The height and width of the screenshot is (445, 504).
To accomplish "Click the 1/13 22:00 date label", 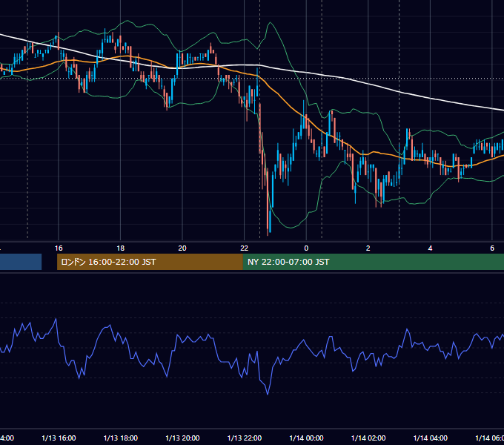I will point(245,438).
